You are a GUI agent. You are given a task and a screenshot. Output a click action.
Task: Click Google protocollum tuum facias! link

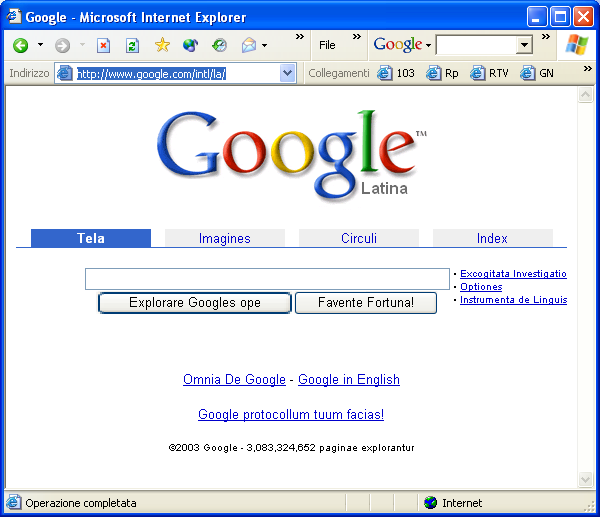(291, 414)
